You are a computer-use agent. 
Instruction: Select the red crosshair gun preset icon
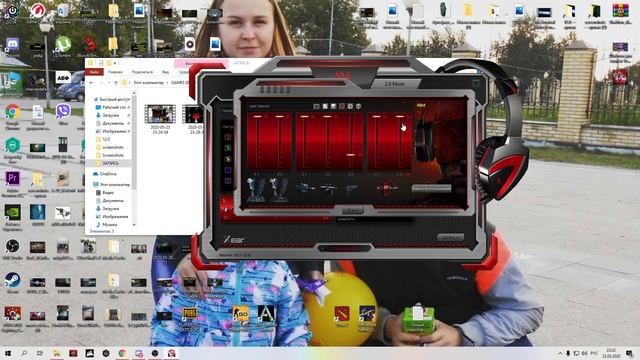coord(387,188)
